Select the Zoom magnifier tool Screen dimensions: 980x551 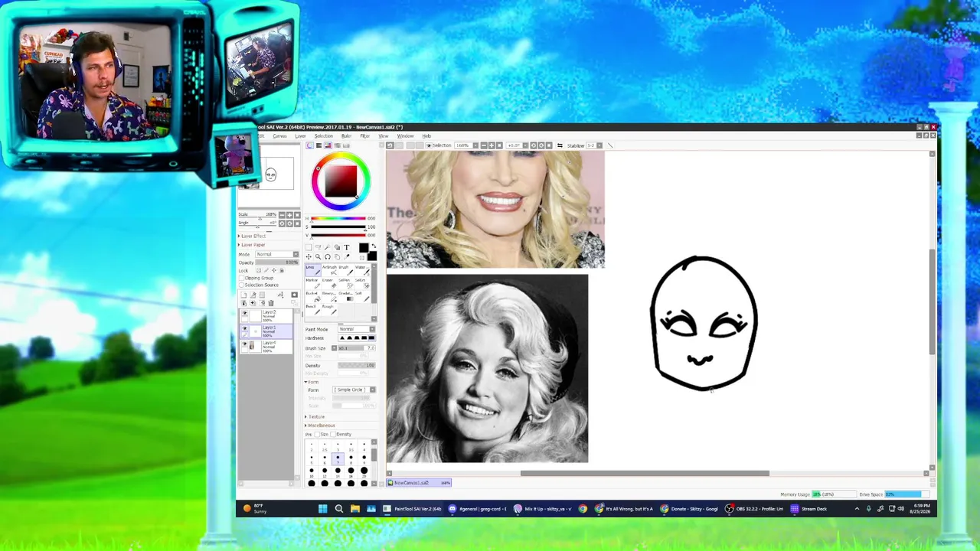(x=318, y=256)
